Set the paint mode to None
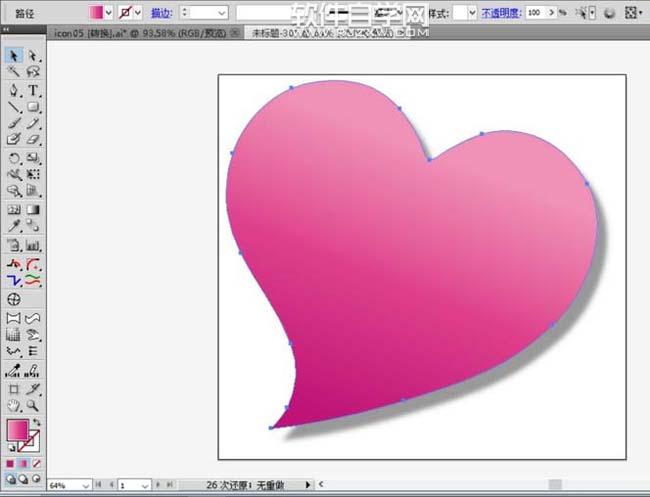This screenshot has width=650, height=497. click(38, 463)
